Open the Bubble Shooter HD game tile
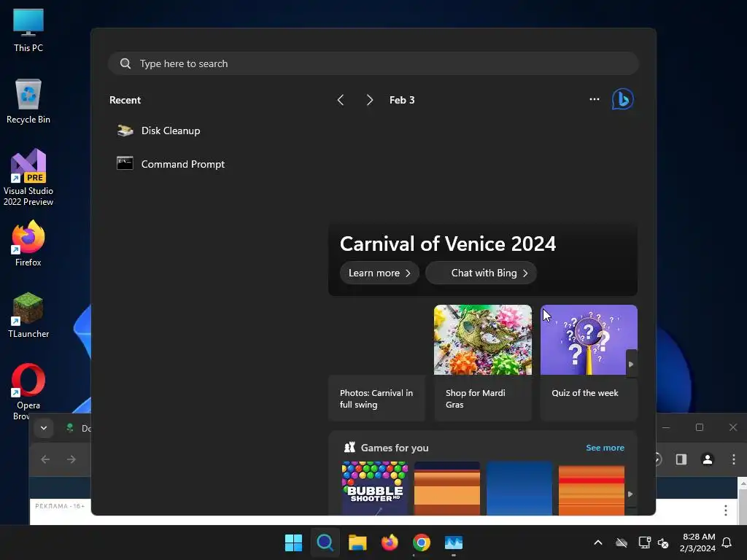The width and height of the screenshot is (747, 560). click(x=375, y=488)
